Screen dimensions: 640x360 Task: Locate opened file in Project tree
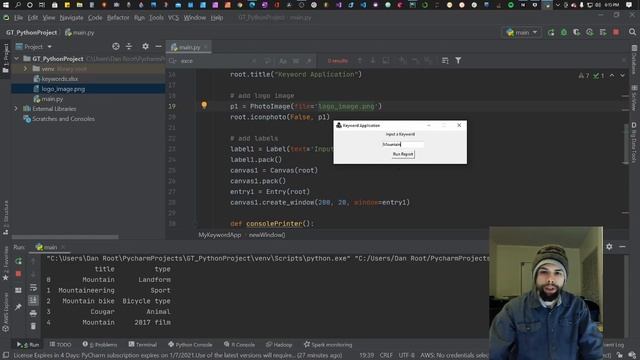click(x=116, y=47)
